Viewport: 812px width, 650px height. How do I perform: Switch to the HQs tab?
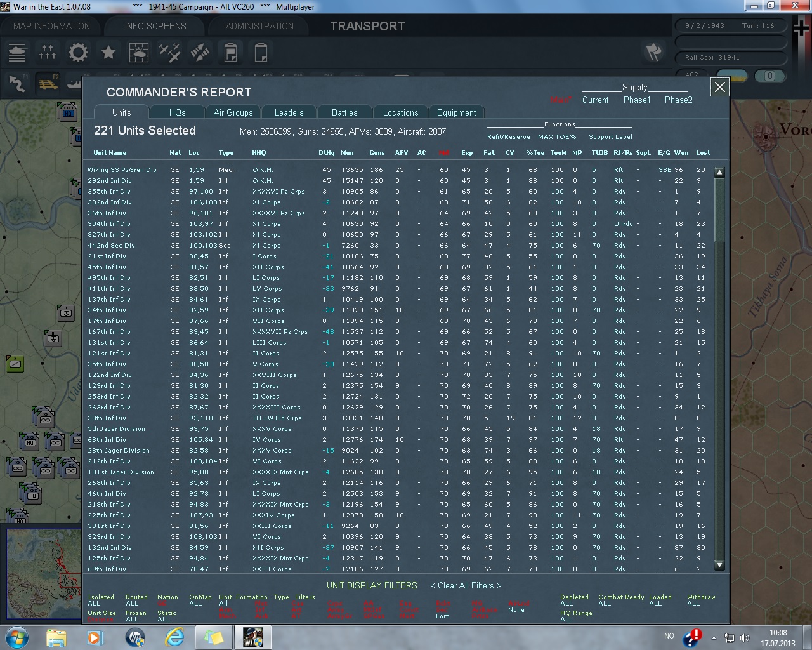click(178, 112)
